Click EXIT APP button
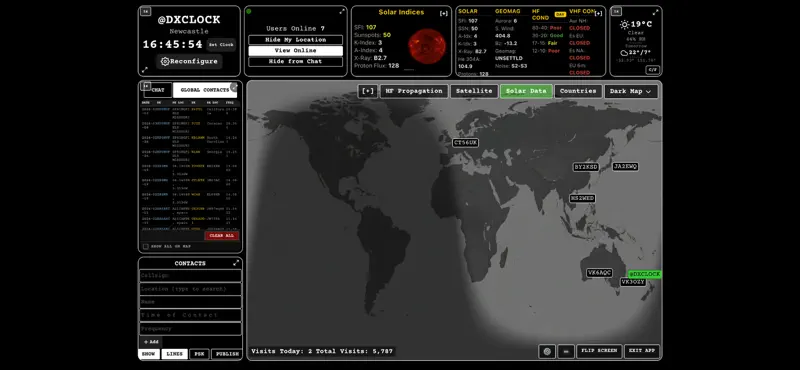800x370 pixels. 642,351
